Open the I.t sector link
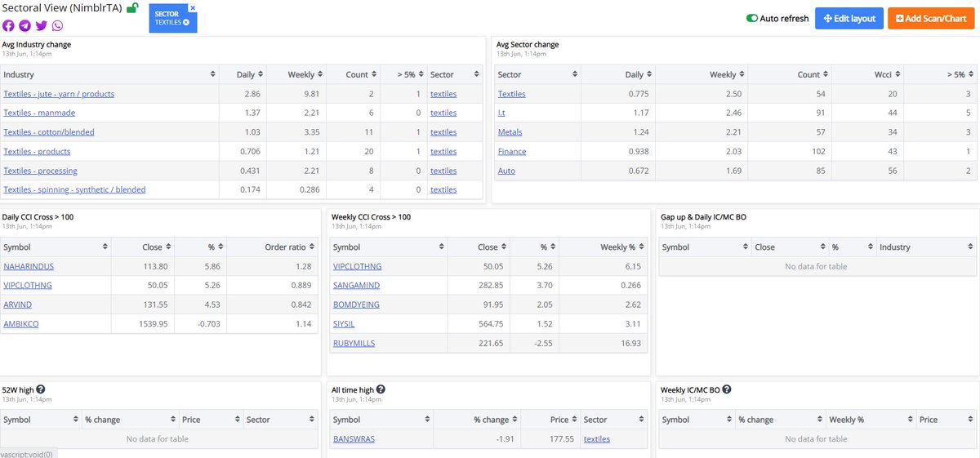Screen dimensions: 980x458 click(502, 113)
